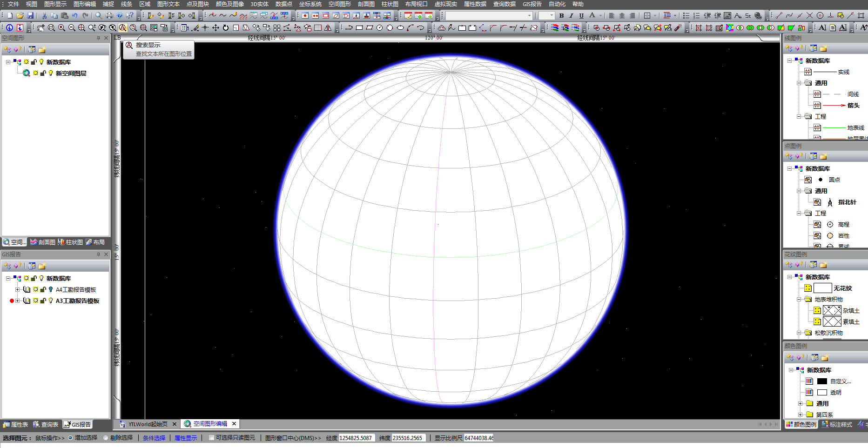Click the pin icon of 空间图形 panel
Viewport: 868px width, 448px height.
(98, 38)
